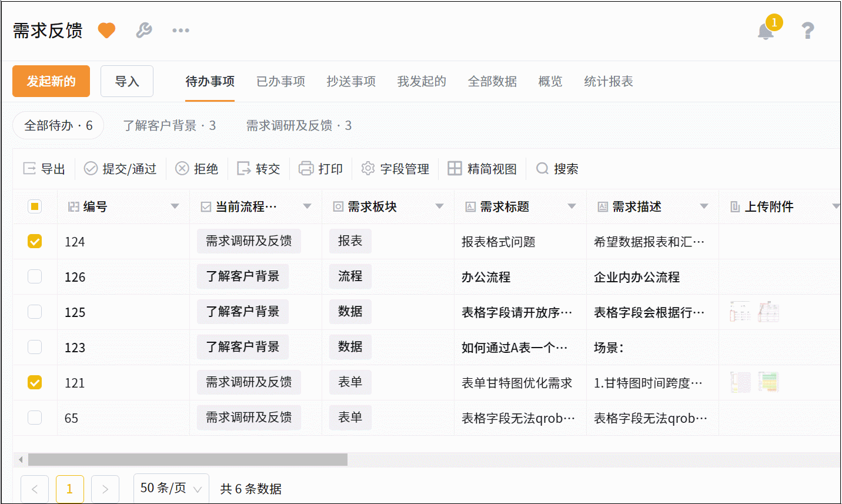Open the 需求板块 column dropdown arrow
842x504 pixels.
tap(439, 206)
